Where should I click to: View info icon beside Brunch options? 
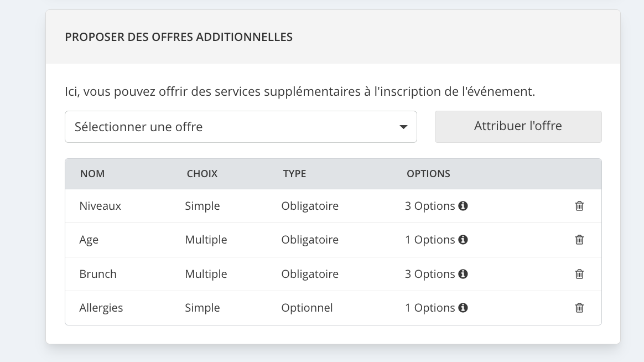click(463, 274)
